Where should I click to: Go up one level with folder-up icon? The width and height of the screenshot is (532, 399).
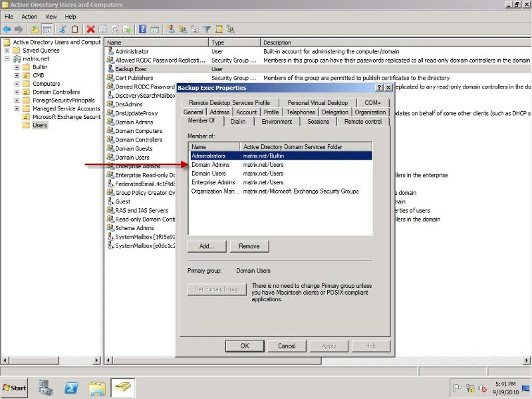[35, 29]
